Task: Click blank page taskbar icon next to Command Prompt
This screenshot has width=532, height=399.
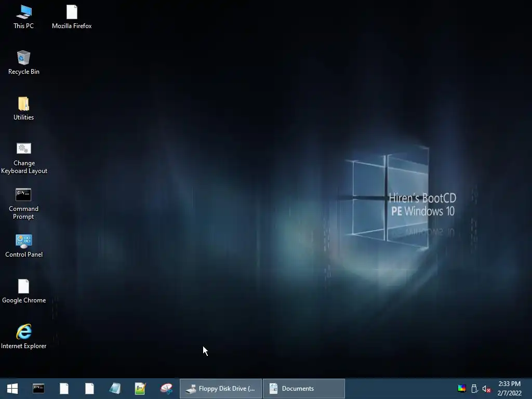Action: click(x=64, y=389)
